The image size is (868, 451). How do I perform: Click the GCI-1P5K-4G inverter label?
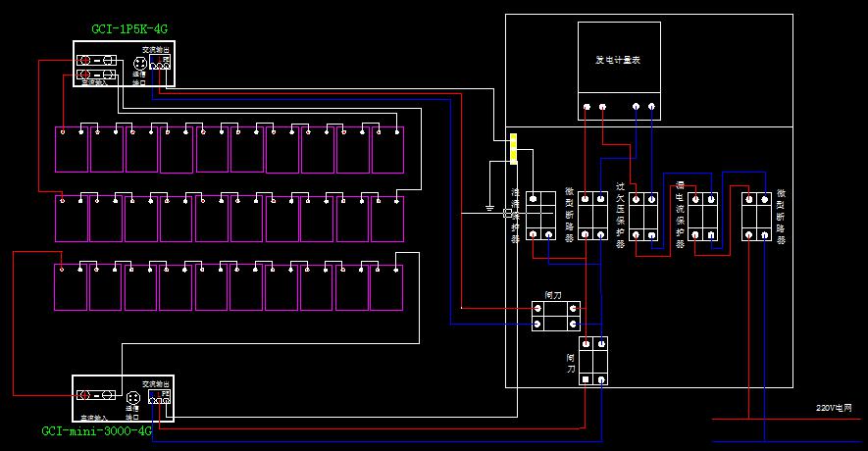point(128,30)
